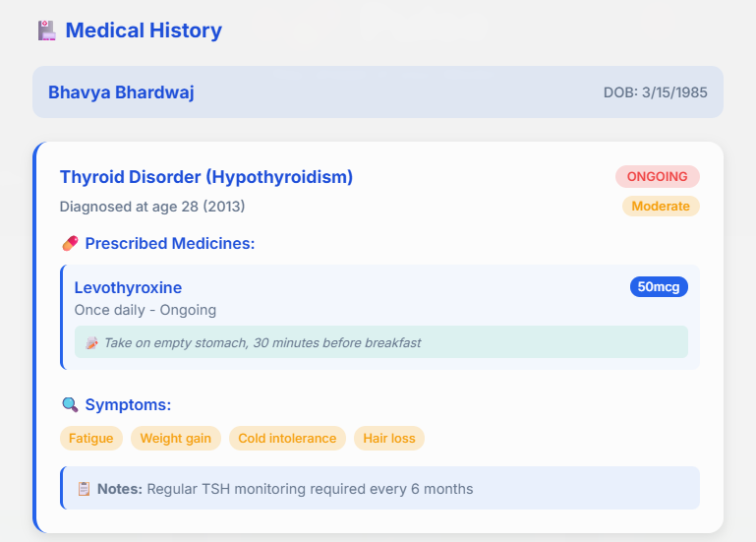756x542 pixels.
Task: Select the Hair loss symptom tag
Action: point(389,439)
